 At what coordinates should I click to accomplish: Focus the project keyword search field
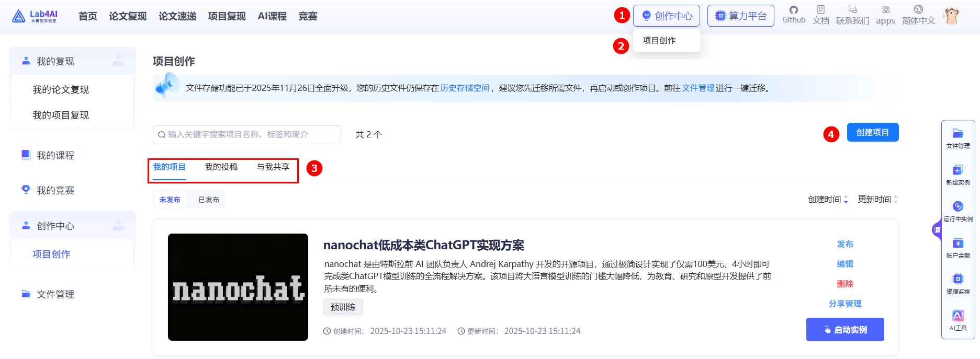(247, 135)
